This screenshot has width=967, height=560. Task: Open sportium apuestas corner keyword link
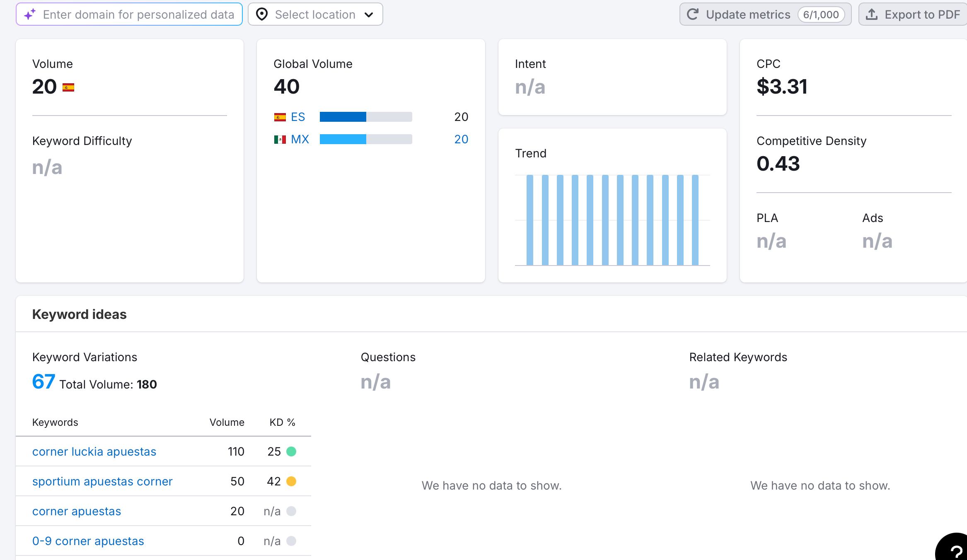[102, 481]
